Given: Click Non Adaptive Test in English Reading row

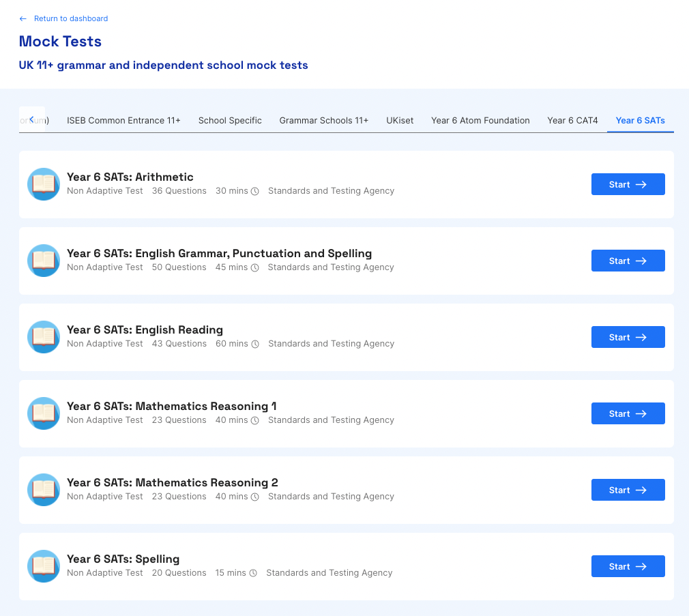Looking at the screenshot, I should 105,344.
